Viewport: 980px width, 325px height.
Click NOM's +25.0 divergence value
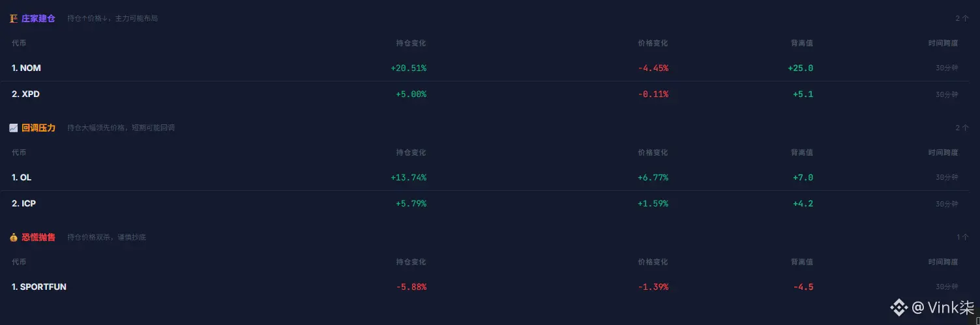pyautogui.click(x=800, y=68)
